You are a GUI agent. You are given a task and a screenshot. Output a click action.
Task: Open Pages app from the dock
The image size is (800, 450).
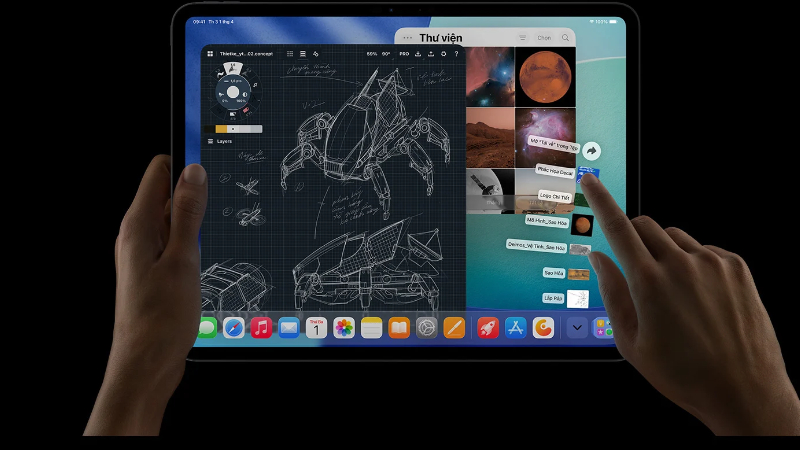coord(454,328)
